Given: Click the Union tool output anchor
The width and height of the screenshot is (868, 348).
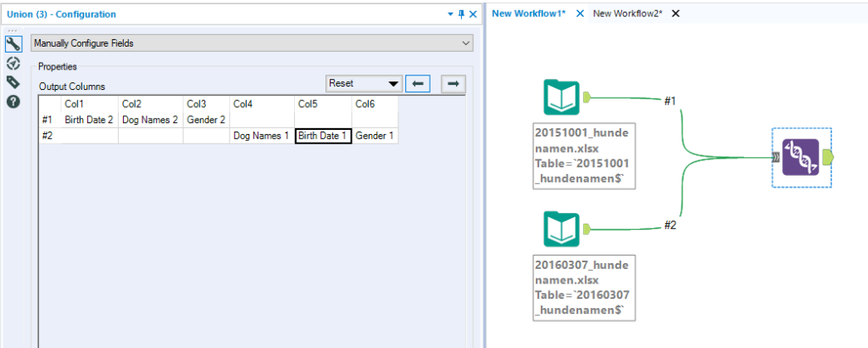Looking at the screenshot, I should [x=828, y=157].
